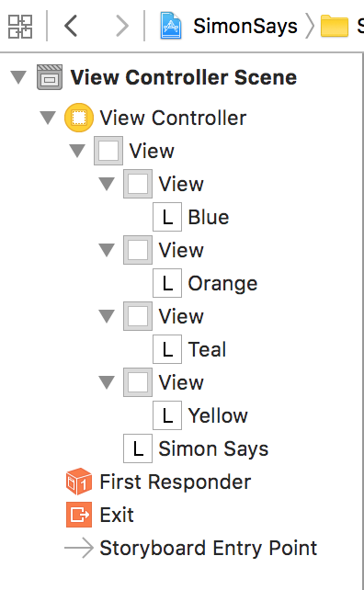Click the yellow folder icon in breadcrumb

point(335,26)
